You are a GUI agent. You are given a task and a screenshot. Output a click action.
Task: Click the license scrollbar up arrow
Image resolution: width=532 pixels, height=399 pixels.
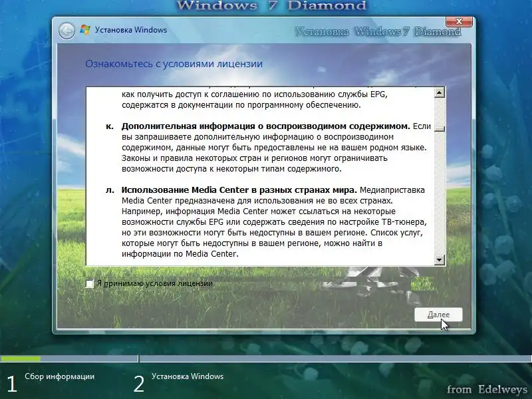pyautogui.click(x=440, y=92)
